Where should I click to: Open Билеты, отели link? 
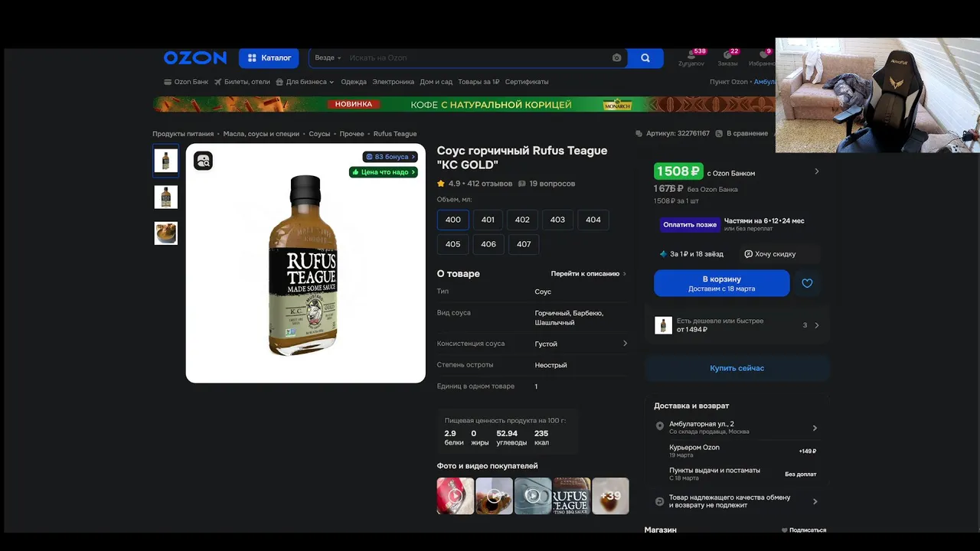(242, 82)
